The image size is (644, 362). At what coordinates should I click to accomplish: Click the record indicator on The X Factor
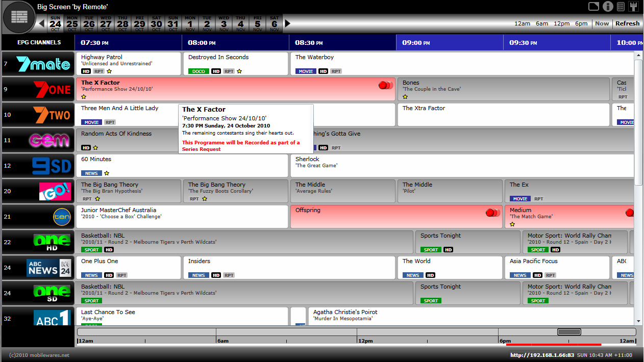tap(386, 85)
